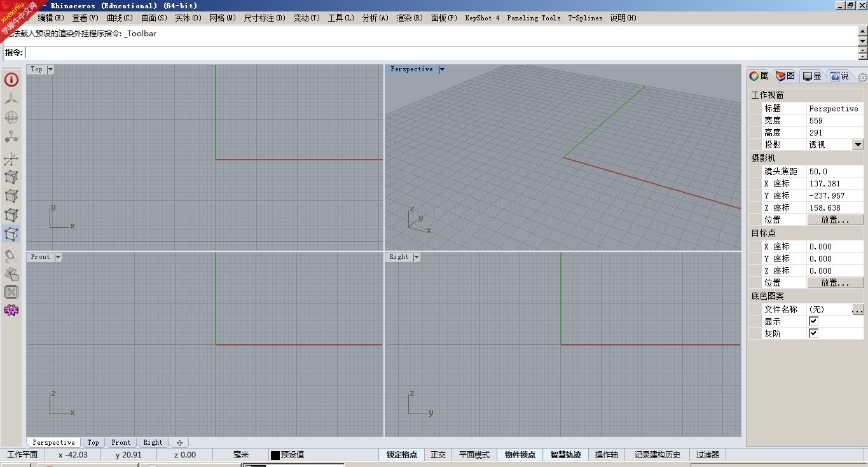Open the T-Splines menu

[x=585, y=18]
